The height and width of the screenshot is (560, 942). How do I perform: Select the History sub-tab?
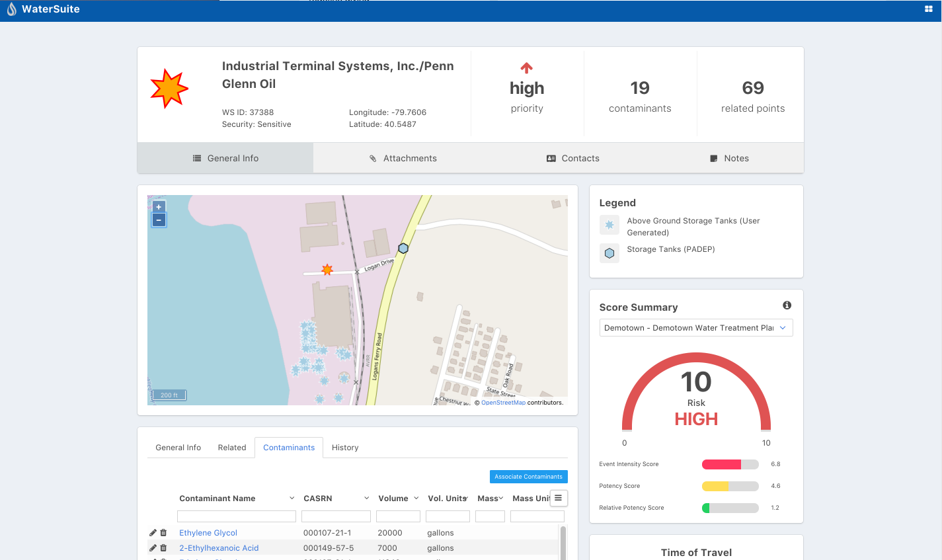tap(345, 448)
